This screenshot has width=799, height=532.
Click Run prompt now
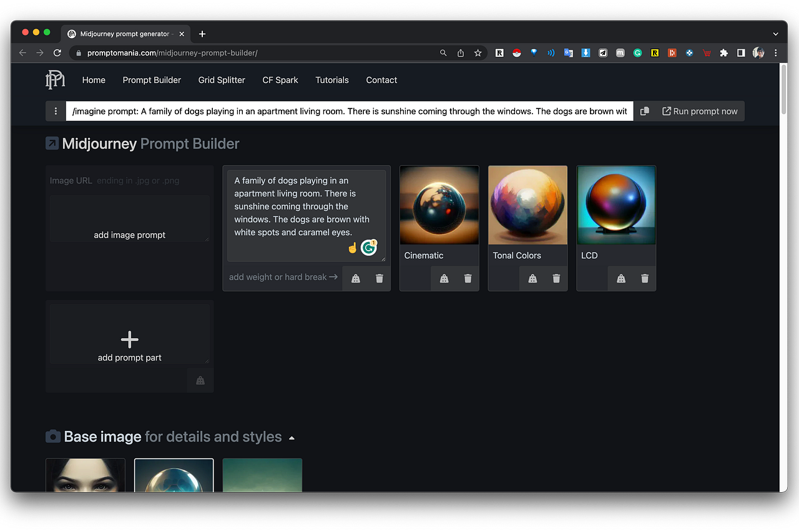click(700, 111)
